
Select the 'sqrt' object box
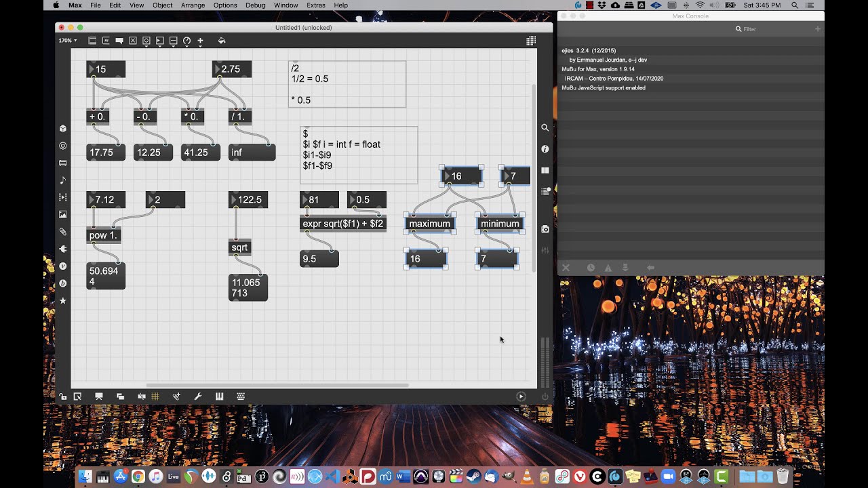click(240, 247)
